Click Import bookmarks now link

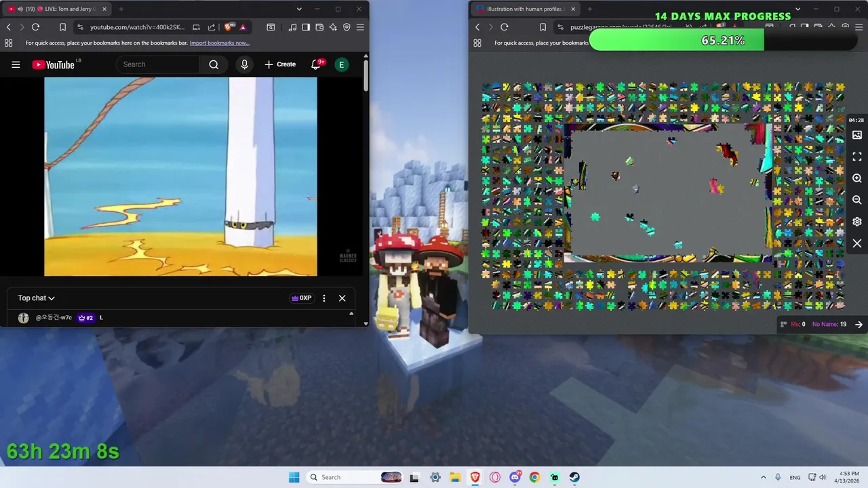[219, 43]
